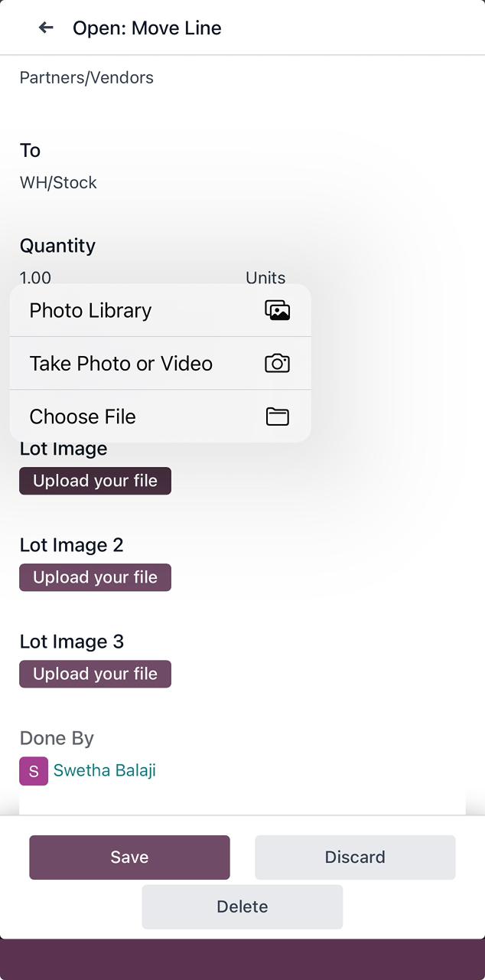The height and width of the screenshot is (980, 485).
Task: Choose Take Photo or Video
Action: click(121, 364)
